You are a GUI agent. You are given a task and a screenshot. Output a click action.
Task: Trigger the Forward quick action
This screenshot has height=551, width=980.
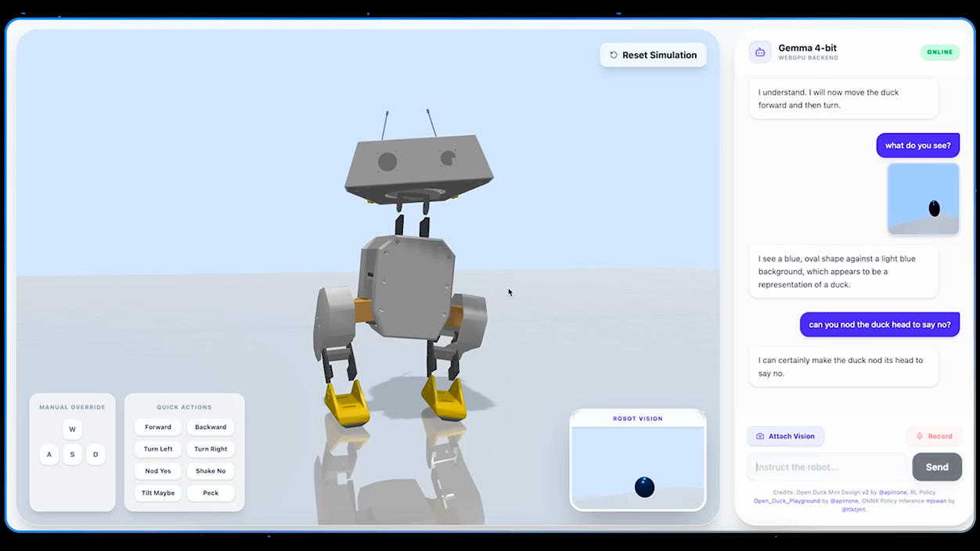(x=158, y=427)
